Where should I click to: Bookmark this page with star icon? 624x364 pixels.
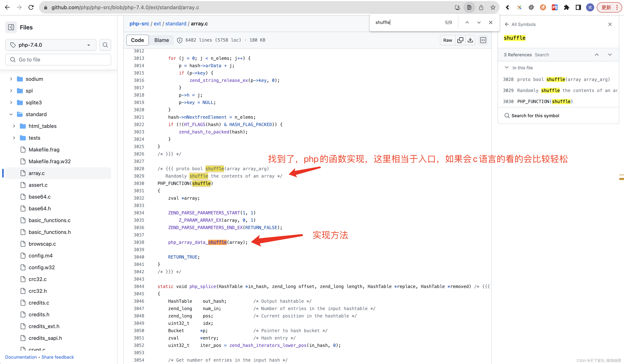click(x=493, y=7)
